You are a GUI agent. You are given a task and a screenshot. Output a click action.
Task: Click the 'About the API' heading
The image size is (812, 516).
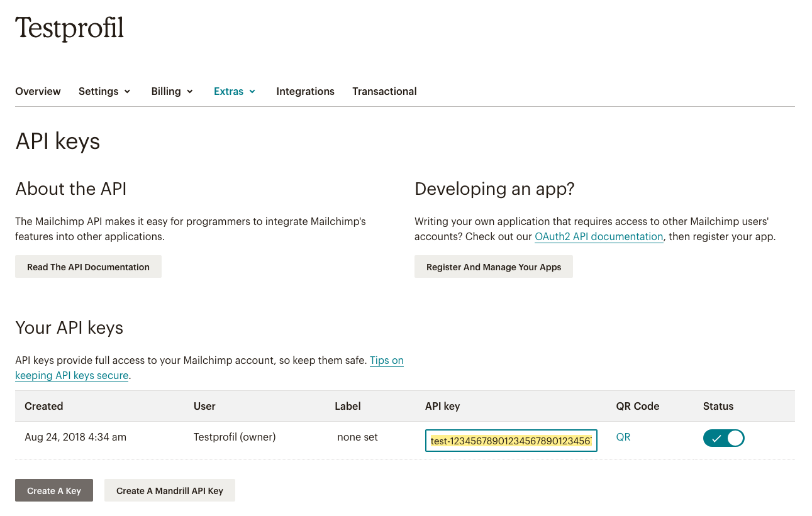pos(71,189)
